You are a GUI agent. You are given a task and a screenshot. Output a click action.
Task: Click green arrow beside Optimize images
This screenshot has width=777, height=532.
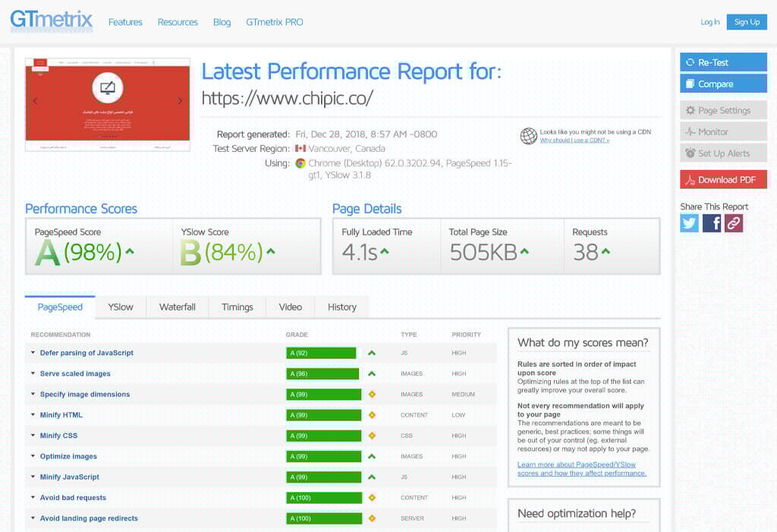[x=372, y=456]
